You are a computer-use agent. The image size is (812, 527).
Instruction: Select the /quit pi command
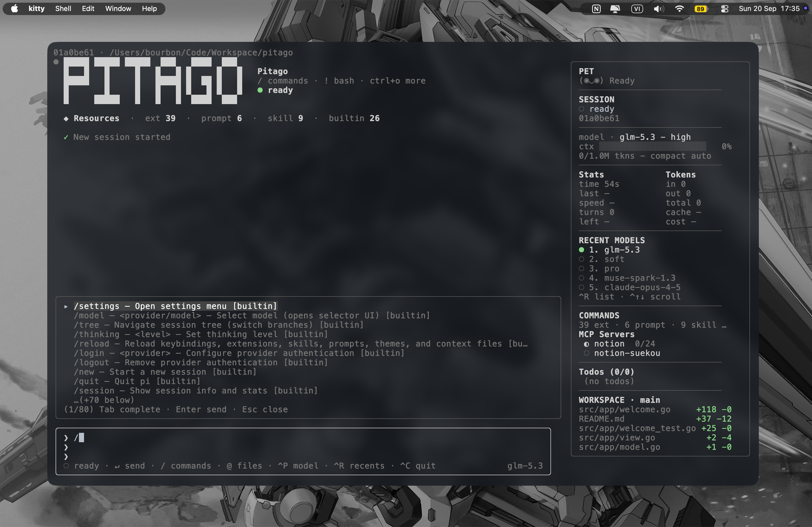pos(137,381)
